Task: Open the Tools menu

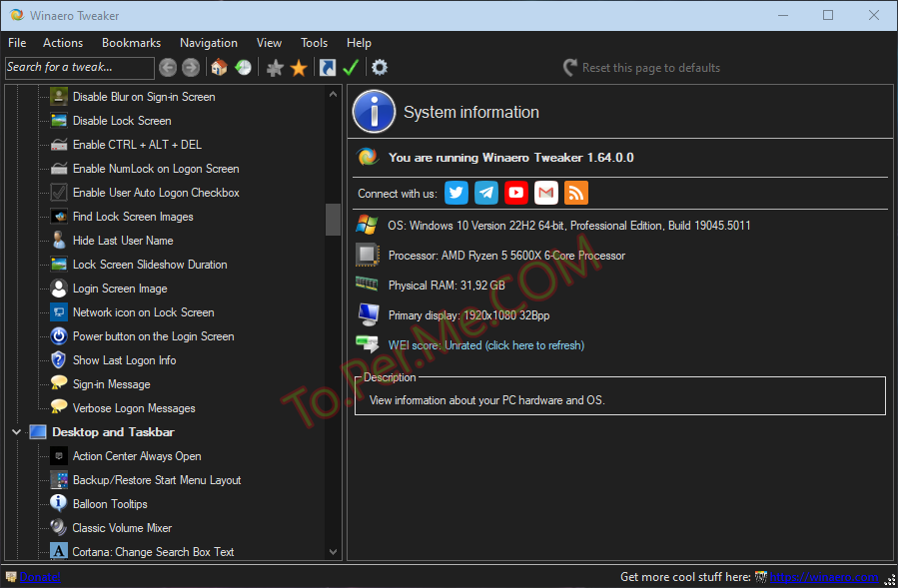Action: pyautogui.click(x=314, y=43)
